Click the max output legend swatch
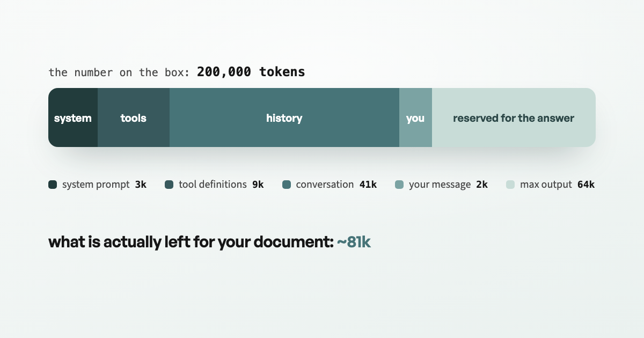Screen dimensions: 644x338 (x=510, y=185)
